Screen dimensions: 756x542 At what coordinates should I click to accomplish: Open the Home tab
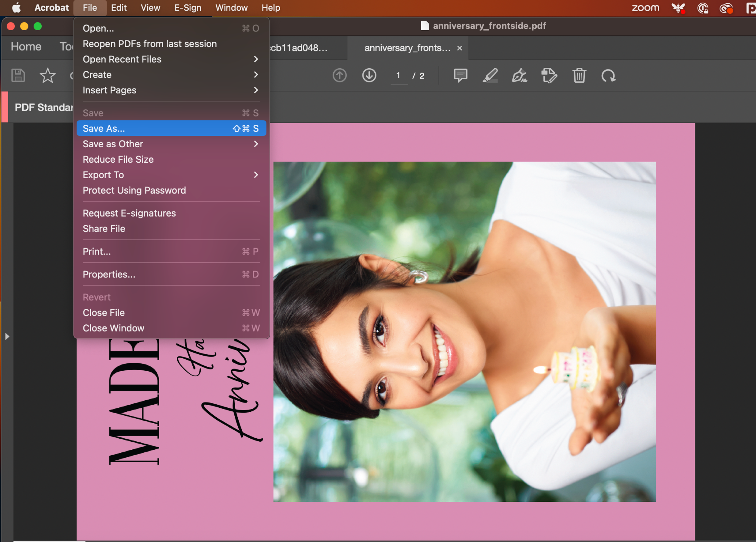click(26, 46)
